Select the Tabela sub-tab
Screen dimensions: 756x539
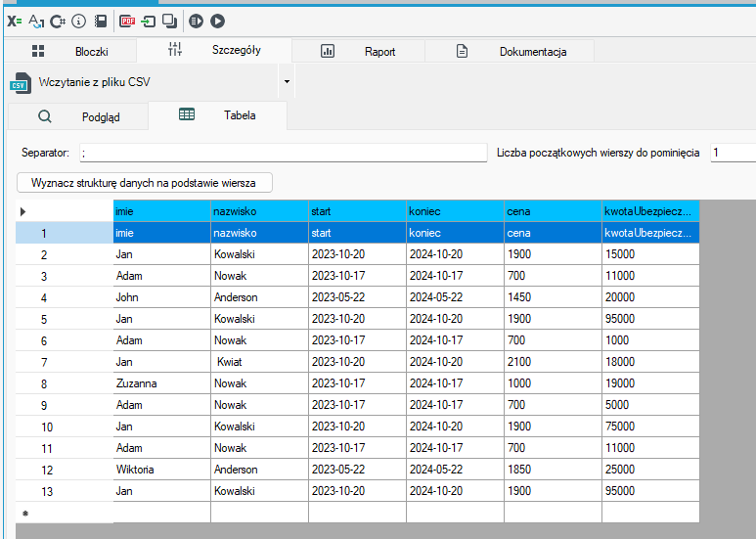[x=217, y=115]
